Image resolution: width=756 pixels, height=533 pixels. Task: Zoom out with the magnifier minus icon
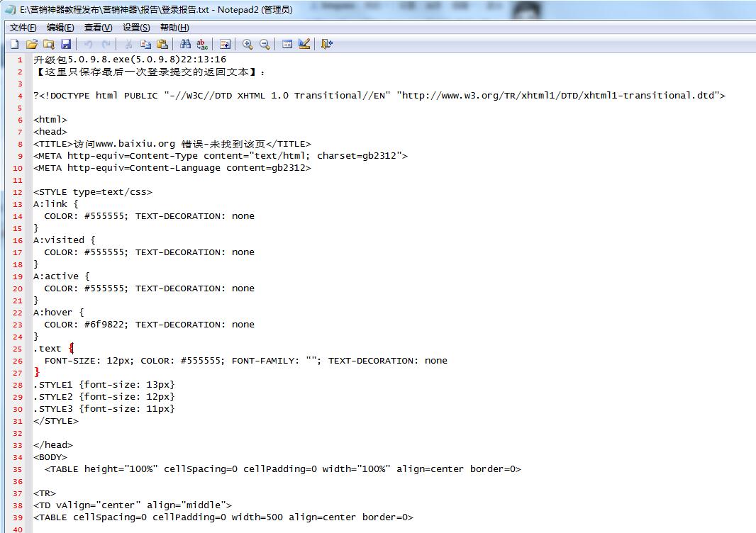pos(265,44)
